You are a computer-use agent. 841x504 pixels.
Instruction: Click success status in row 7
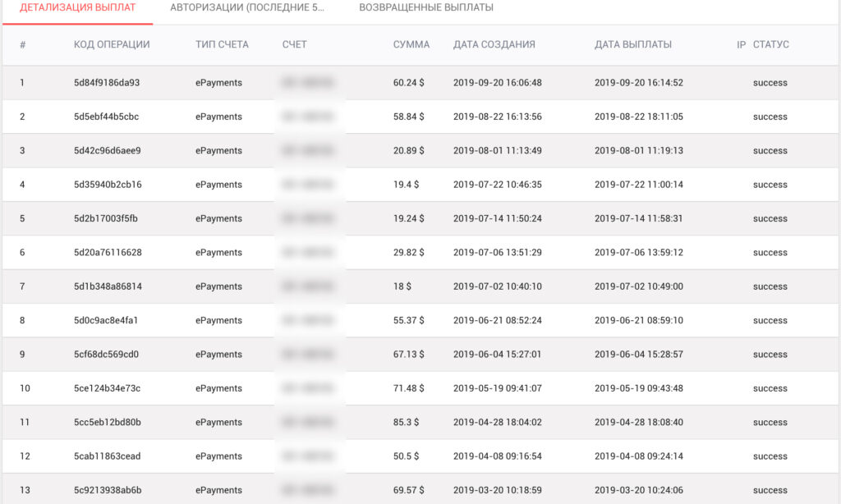770,286
